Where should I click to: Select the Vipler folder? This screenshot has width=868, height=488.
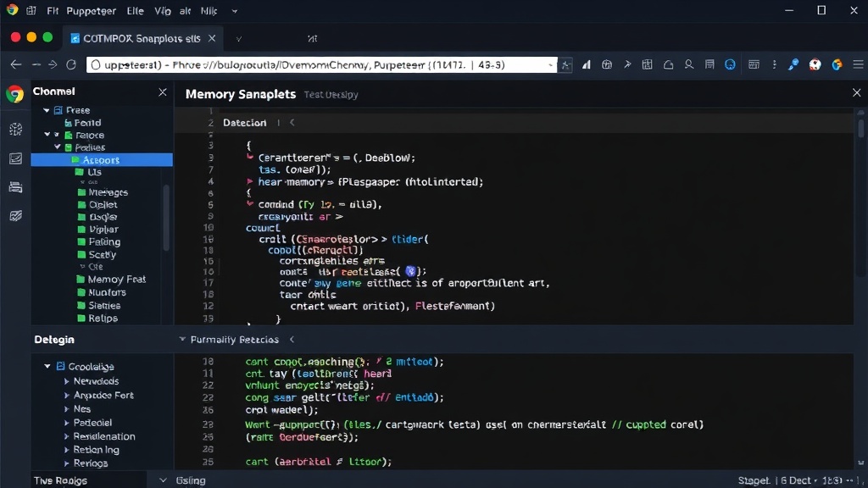click(98, 229)
